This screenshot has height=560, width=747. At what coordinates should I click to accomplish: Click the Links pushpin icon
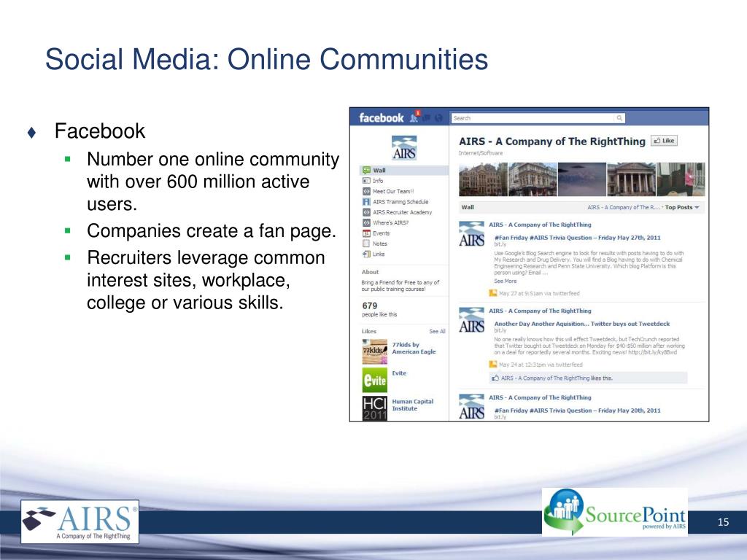pyautogui.click(x=366, y=254)
